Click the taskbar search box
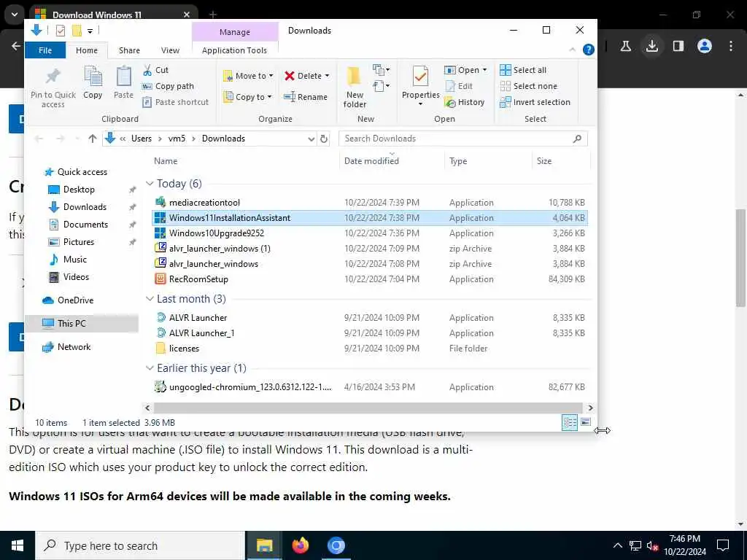This screenshot has width=747, height=560. click(139, 545)
